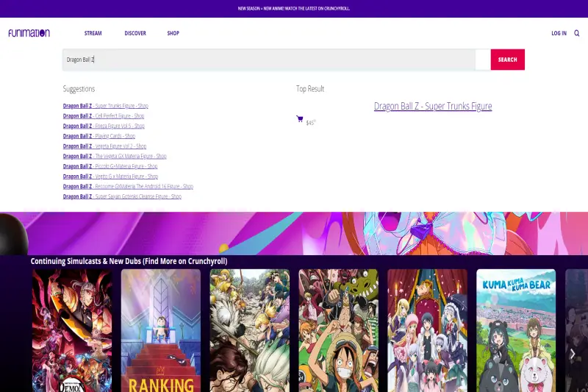
Task: Open Piccolo GxMateria Figure suggestion
Action: coord(110,166)
